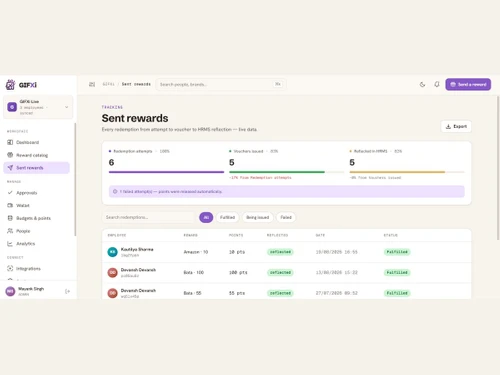
Task: Click the purple Redemption attempts progress bar
Action: pos(166,172)
